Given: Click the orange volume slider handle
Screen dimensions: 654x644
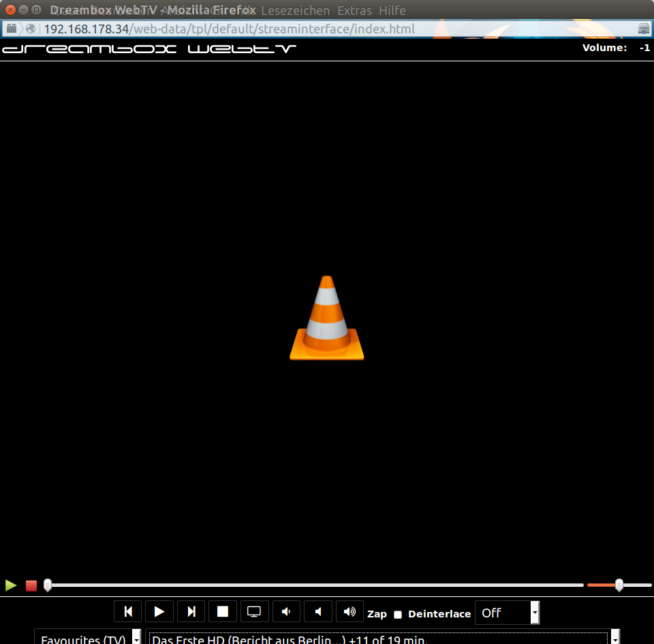Looking at the screenshot, I should [619, 585].
